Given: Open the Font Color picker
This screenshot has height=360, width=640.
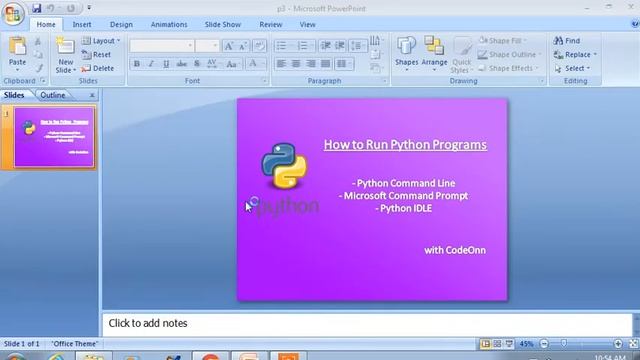Looking at the screenshot, I should point(256,64).
